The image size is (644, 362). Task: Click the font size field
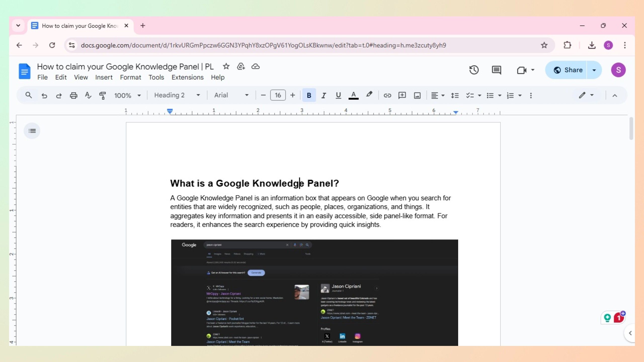pos(278,95)
